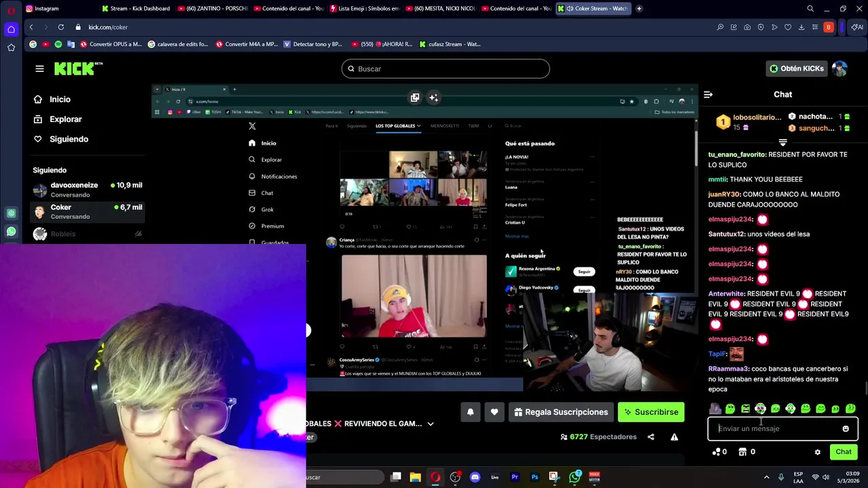The width and height of the screenshot is (868, 488).
Task: Open davooxeneize followed channel
Action: pyautogui.click(x=88, y=190)
